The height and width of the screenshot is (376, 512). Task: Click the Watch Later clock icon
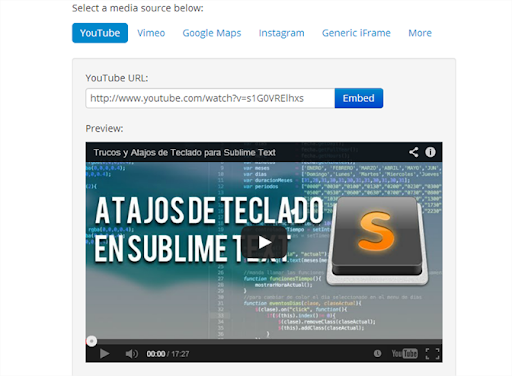click(377, 353)
